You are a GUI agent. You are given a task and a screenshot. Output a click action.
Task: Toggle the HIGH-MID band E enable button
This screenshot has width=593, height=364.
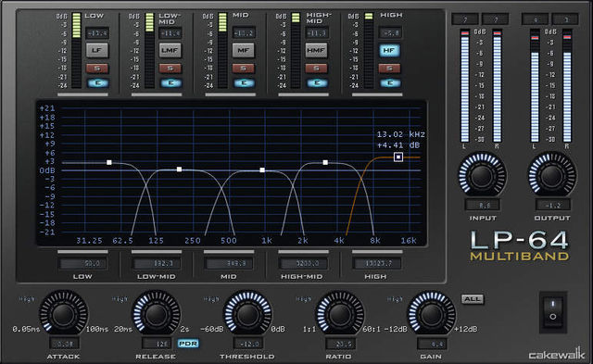pos(317,83)
